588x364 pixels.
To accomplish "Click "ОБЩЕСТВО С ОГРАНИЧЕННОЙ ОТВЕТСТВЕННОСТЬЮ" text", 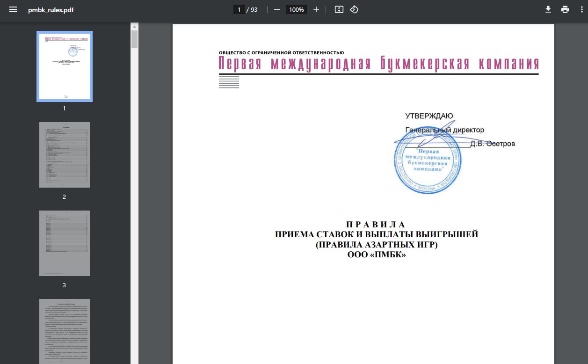I will coord(281,53).
